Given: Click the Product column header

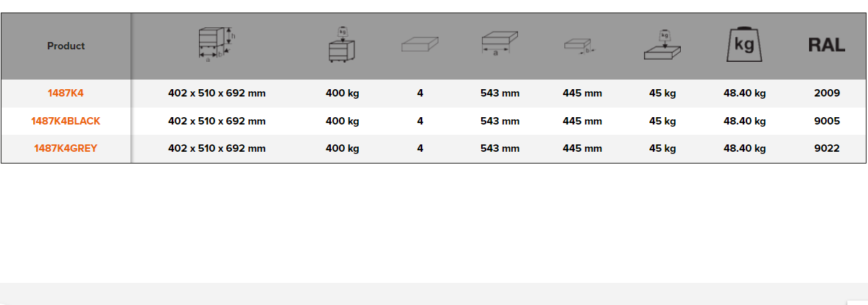Looking at the screenshot, I should pyautogui.click(x=66, y=46).
